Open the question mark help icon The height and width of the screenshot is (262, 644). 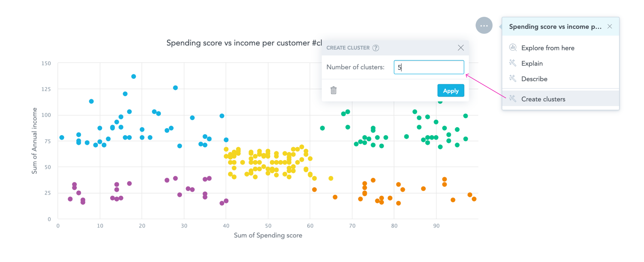(376, 48)
